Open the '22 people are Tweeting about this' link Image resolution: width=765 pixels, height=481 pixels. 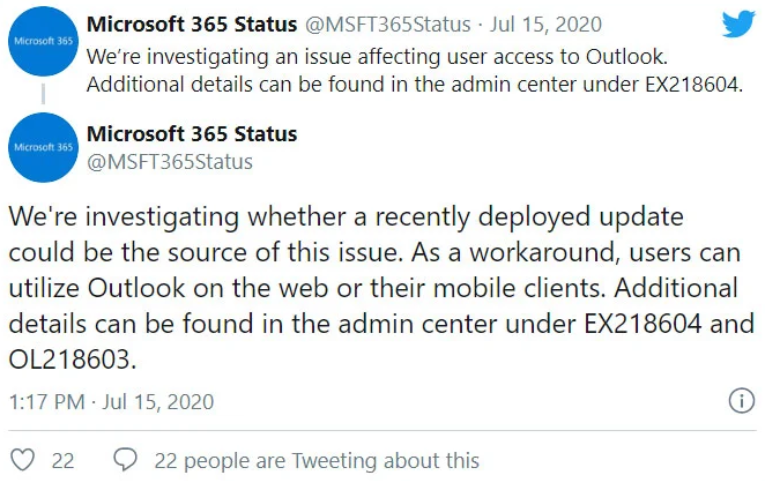click(317, 461)
